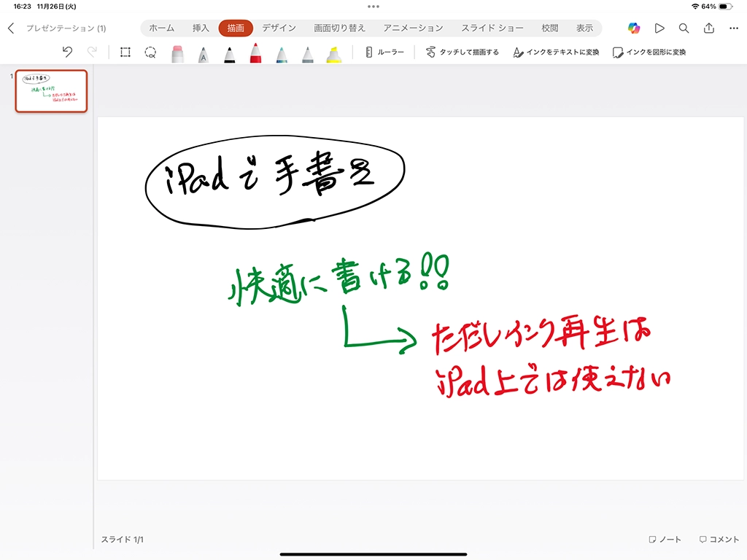Image resolution: width=747 pixels, height=560 pixels.
Task: Select the teal green pencil
Action: coord(282,54)
